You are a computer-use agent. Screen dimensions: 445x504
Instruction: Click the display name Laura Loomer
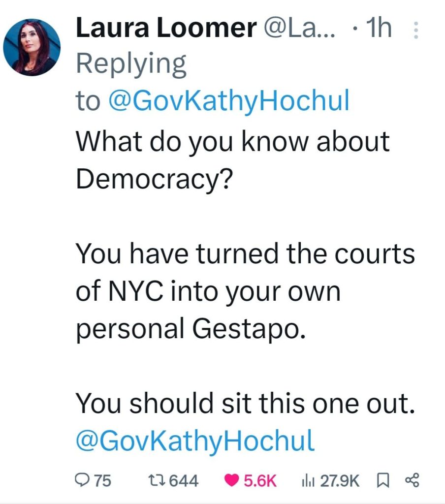[x=165, y=30]
